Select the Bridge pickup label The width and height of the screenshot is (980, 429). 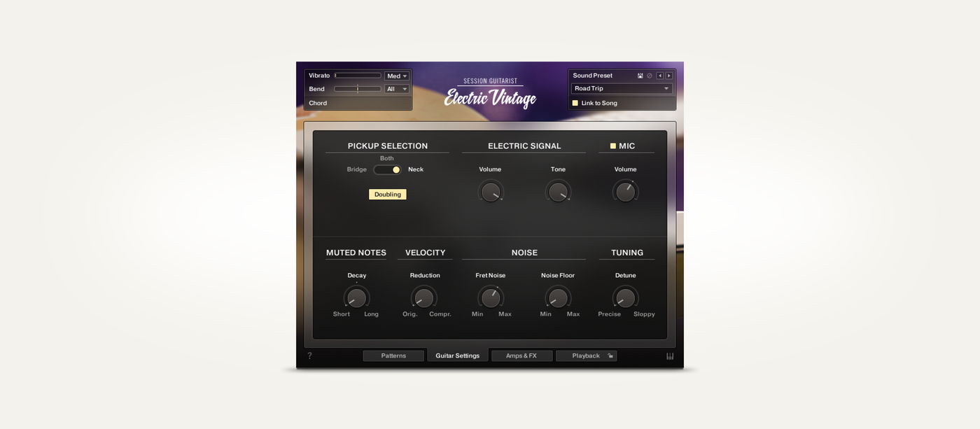tap(357, 169)
